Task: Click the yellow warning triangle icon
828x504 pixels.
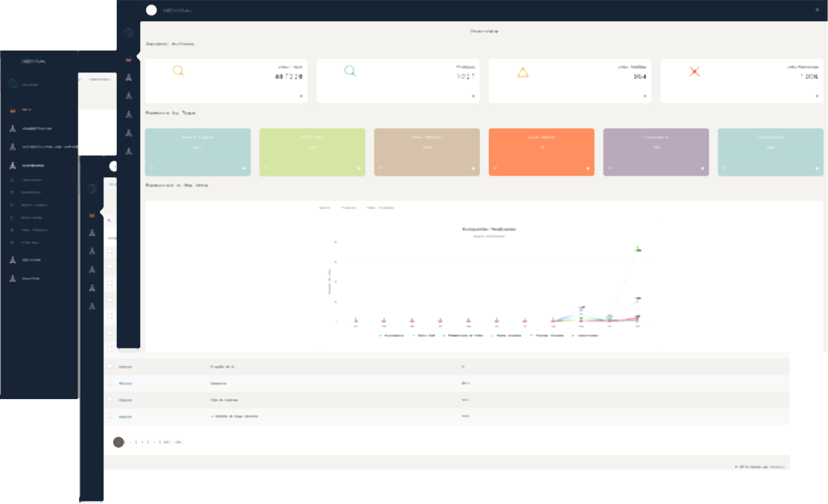Action: pos(523,72)
